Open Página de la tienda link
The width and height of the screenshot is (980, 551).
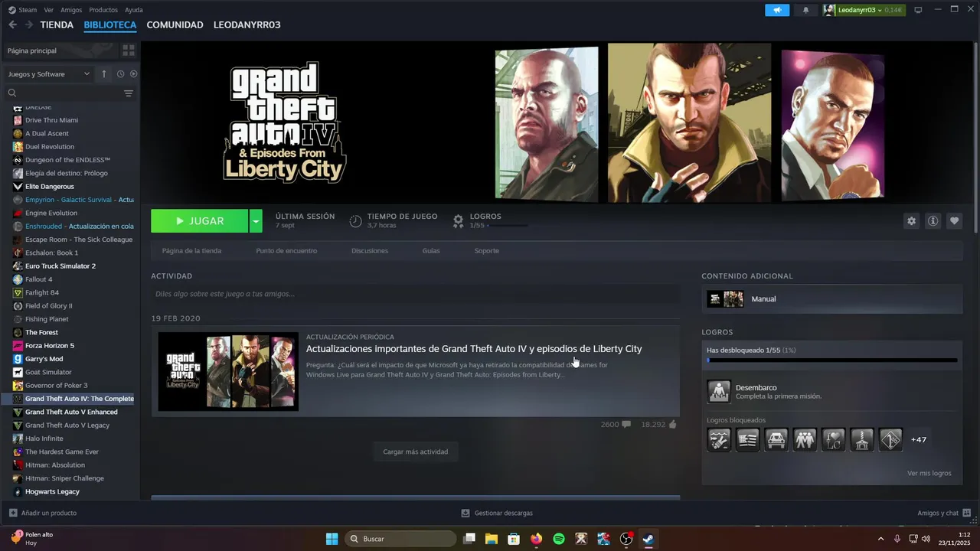191,251
